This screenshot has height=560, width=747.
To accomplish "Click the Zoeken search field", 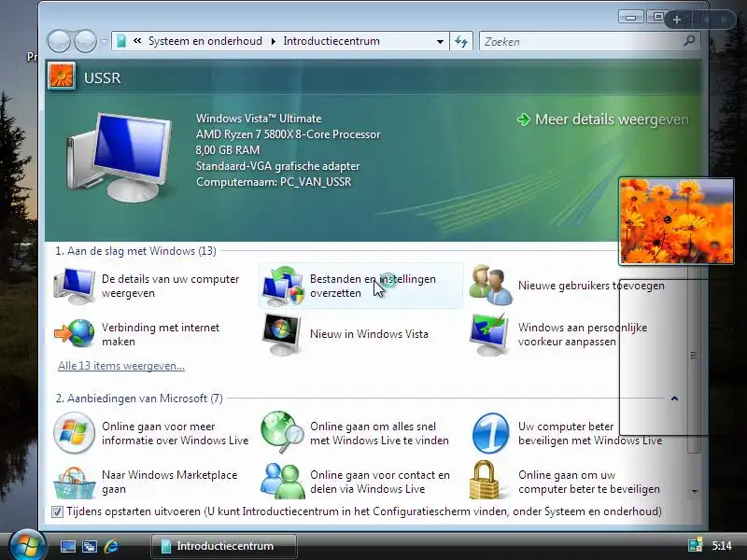I will [x=582, y=41].
